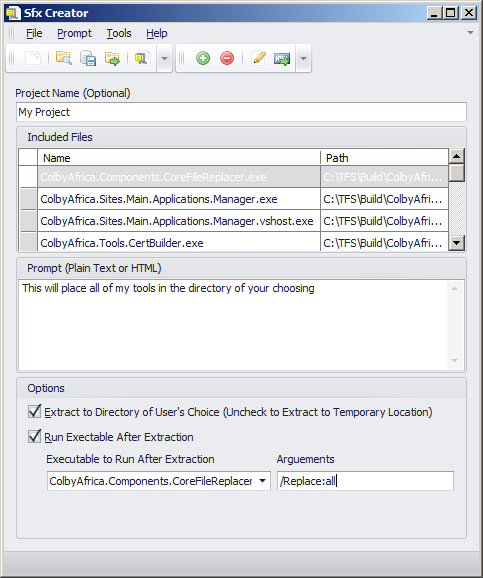Expand Executable to Run After Extraction dropdown
Viewport: 483px width, 578px height.
[x=262, y=481]
